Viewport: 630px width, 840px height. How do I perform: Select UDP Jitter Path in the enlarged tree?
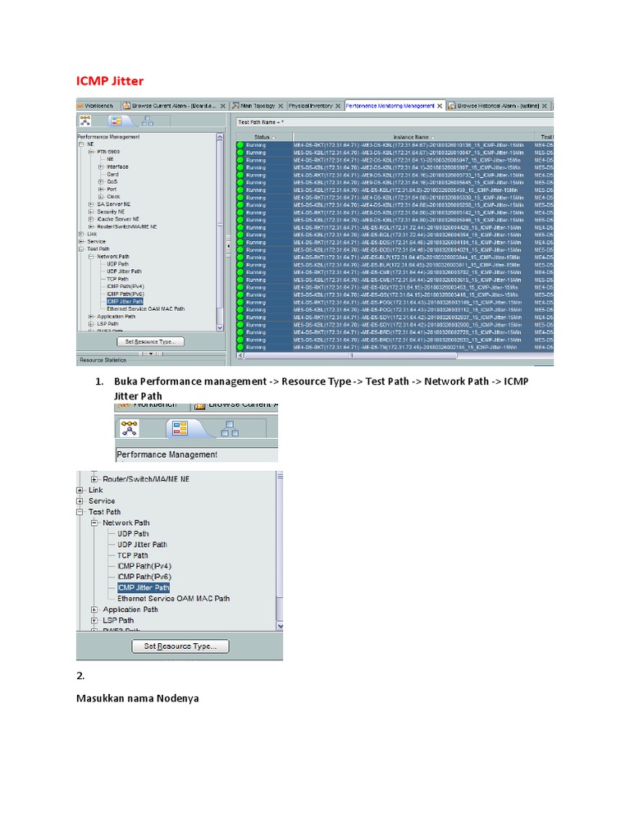(142, 545)
